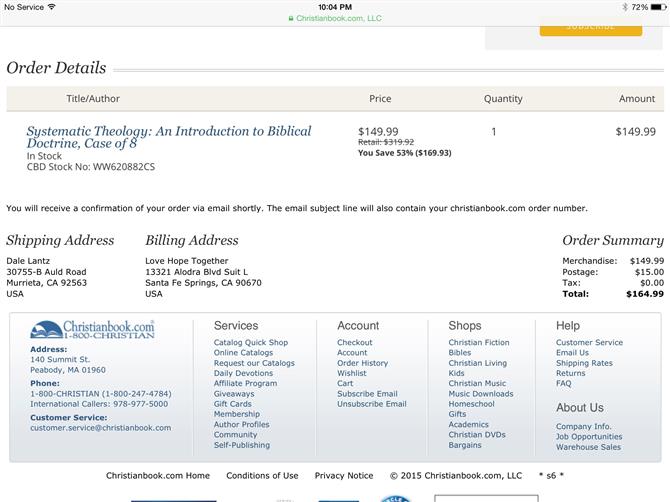Open Privacy Notice link
The width and height of the screenshot is (670, 502).
344,476
